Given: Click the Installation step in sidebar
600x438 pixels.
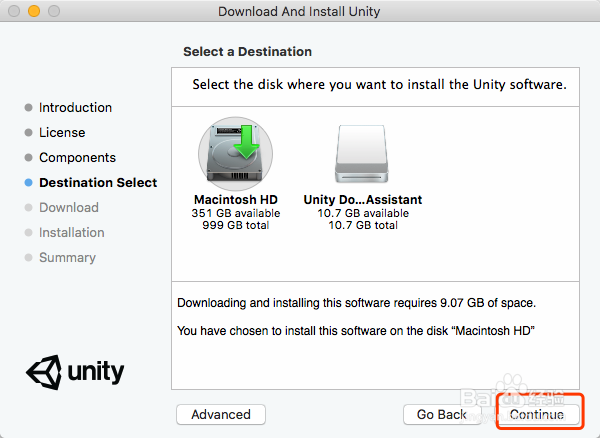Looking at the screenshot, I should tap(72, 233).
